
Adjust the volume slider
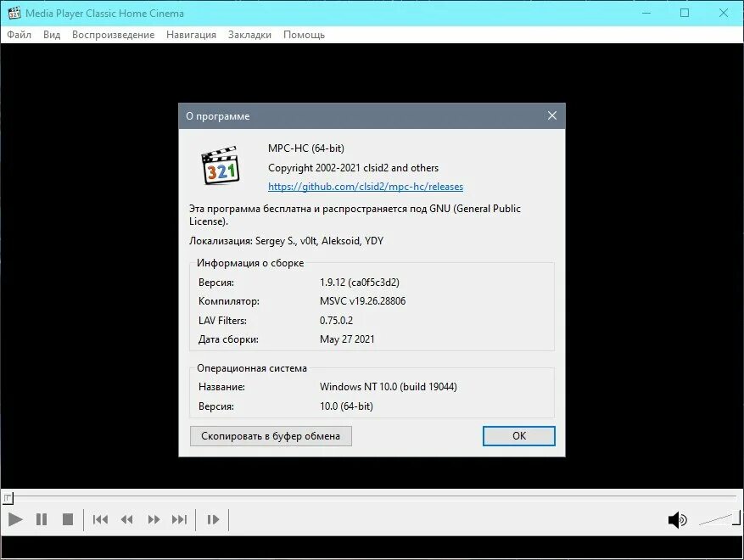pyautogui.click(x=719, y=518)
